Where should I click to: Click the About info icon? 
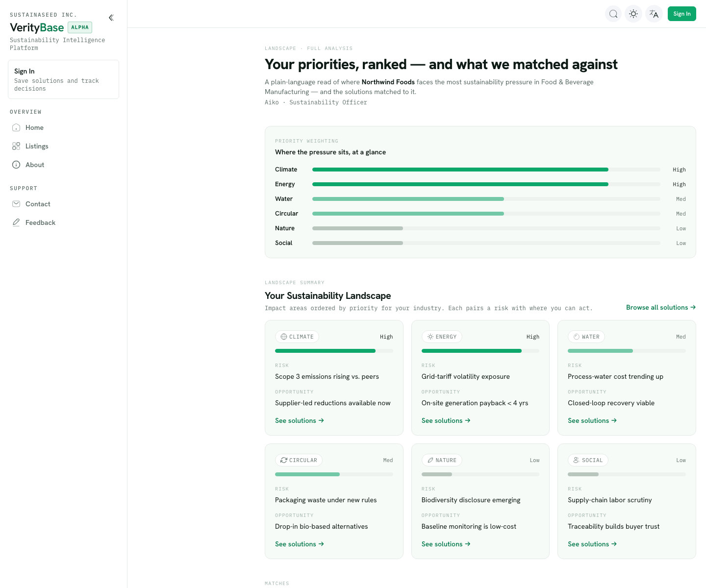click(16, 165)
